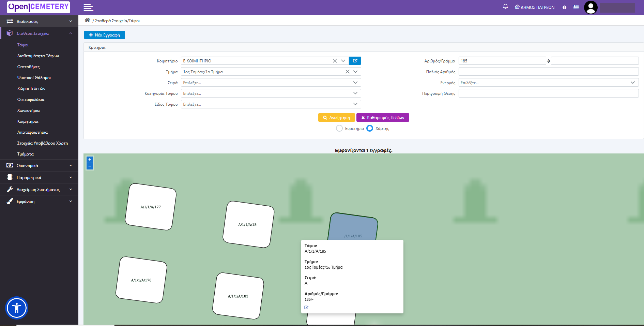Expand the Οικονομικά sidebar section
644x326 pixels.
pos(39,166)
